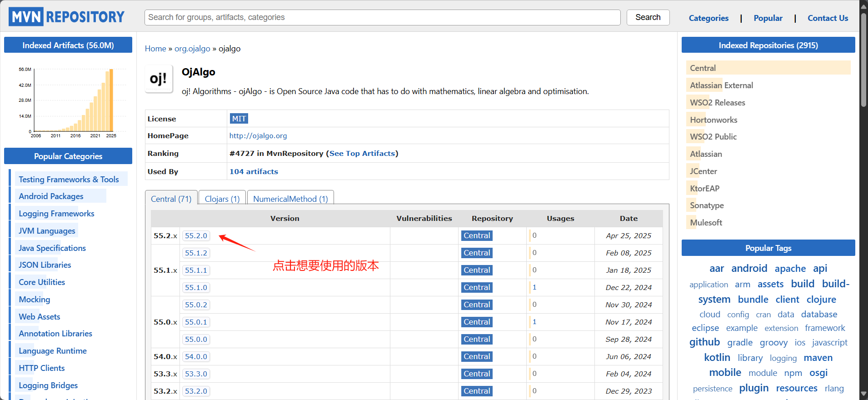The height and width of the screenshot is (400, 868).
Task: Open the Central repository in the sidebar
Action: tap(703, 68)
